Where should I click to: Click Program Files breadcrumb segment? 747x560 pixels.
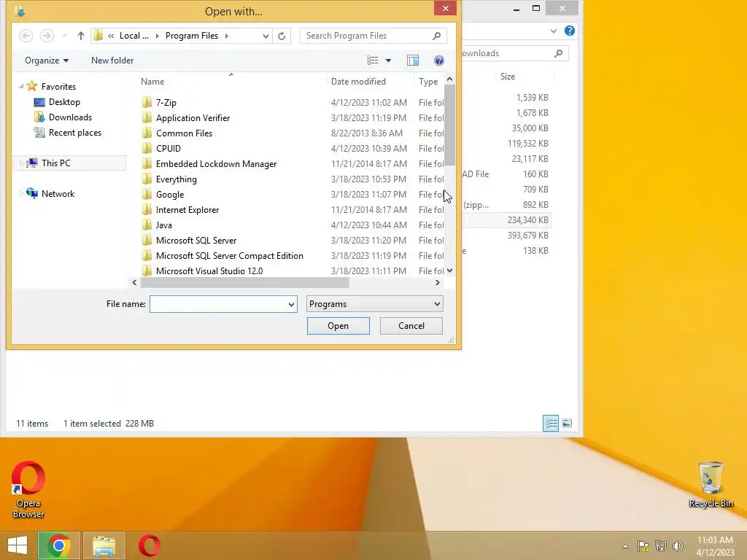[x=192, y=36]
